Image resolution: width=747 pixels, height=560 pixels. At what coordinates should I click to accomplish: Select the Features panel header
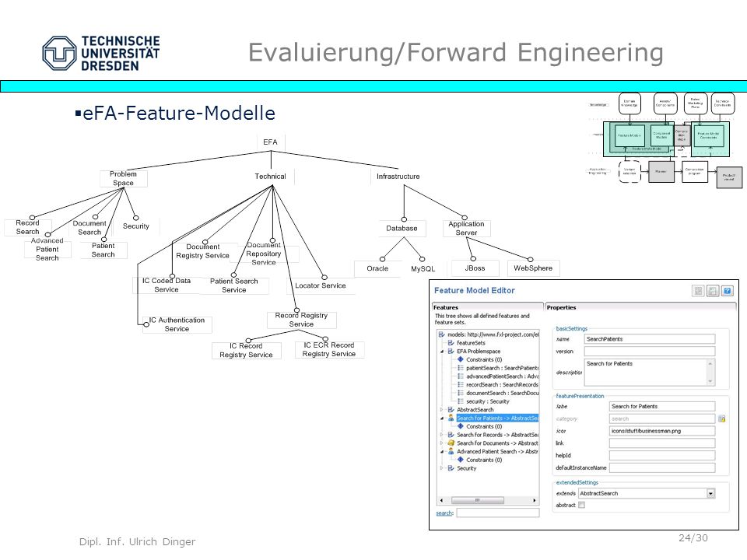pos(487,307)
